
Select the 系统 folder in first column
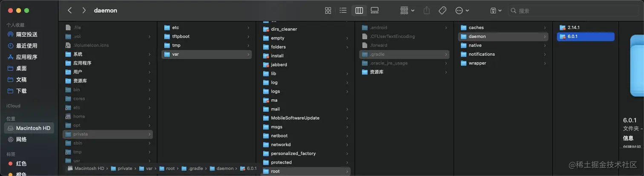click(108, 54)
